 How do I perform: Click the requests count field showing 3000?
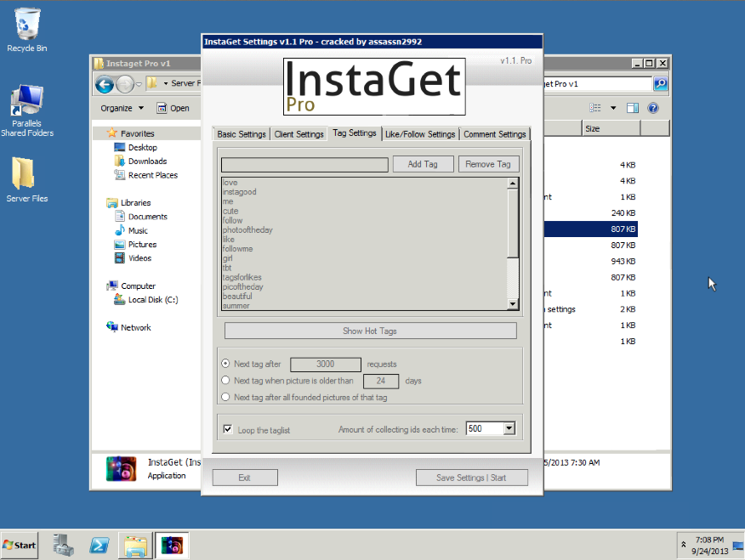pos(326,364)
